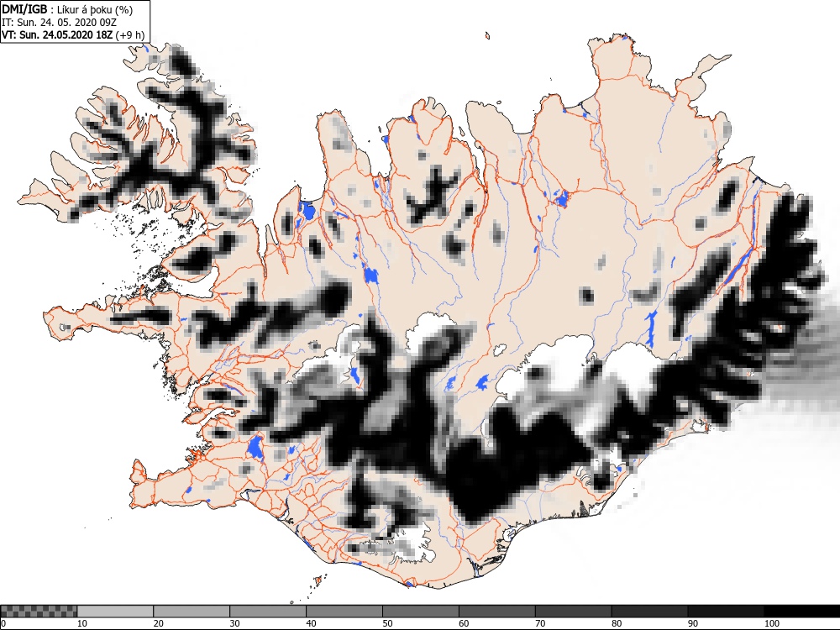Click legend label '30'
Image resolution: width=840 pixels, height=630 pixels.
[x=234, y=623]
